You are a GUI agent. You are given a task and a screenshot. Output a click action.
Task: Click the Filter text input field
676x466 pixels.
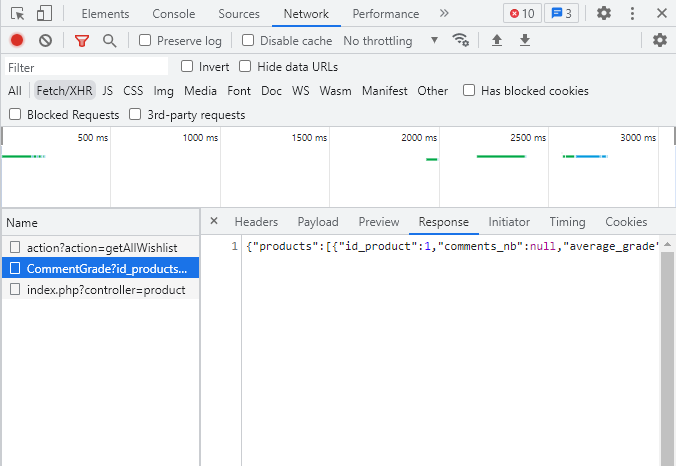pos(85,67)
